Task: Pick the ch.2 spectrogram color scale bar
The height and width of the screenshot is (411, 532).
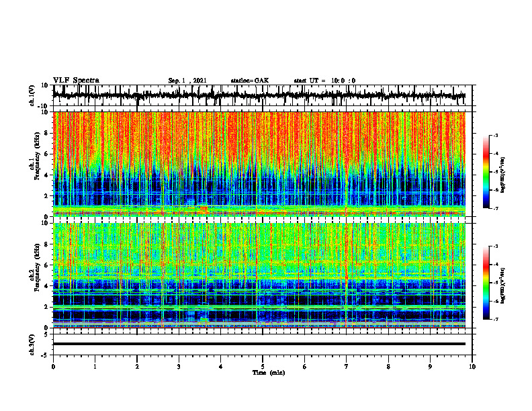Action: tap(486, 283)
